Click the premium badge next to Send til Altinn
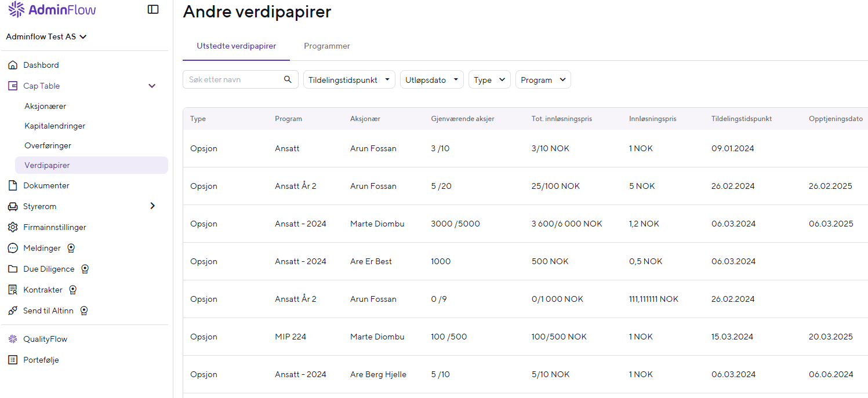868x398 pixels. coord(83,311)
